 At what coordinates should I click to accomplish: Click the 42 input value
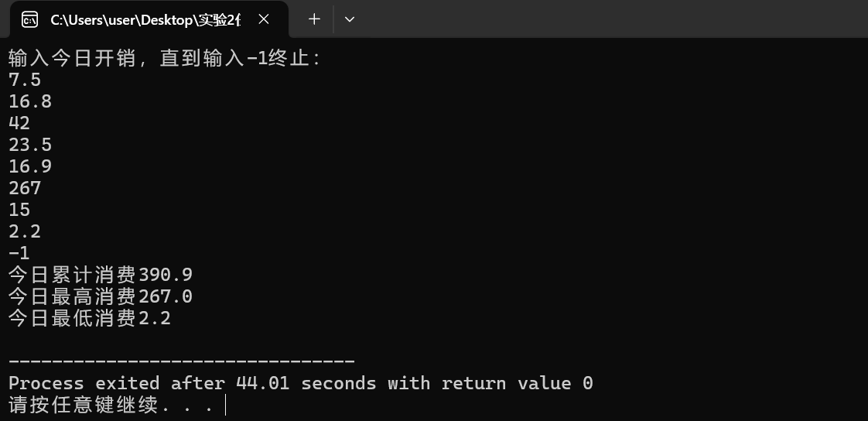(x=19, y=123)
